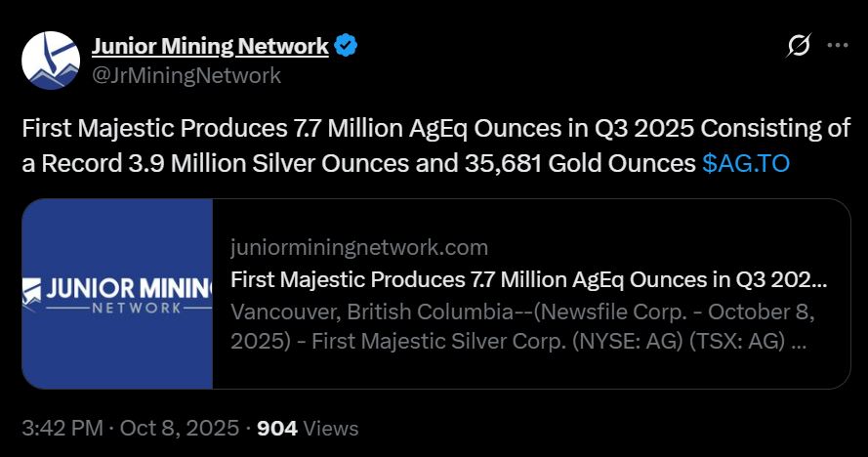Click the card description starting "Vancouver, British Columbia"

pos(522,313)
